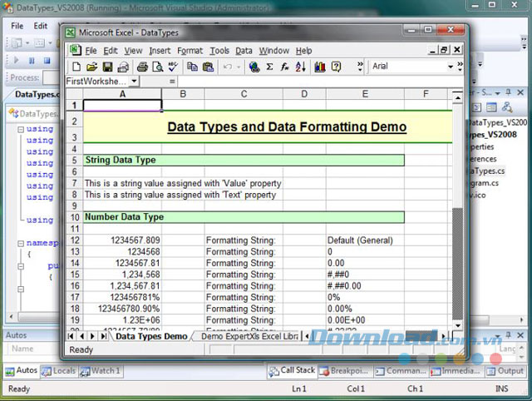Click the New workbook icon in Excel
Screen dimensions: 532x401
76,67
